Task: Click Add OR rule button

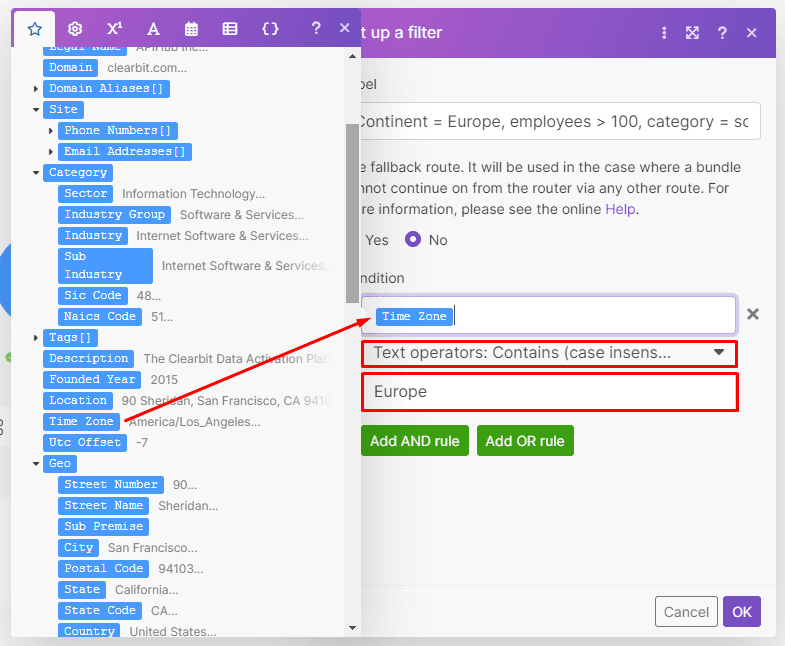Action: click(x=525, y=441)
